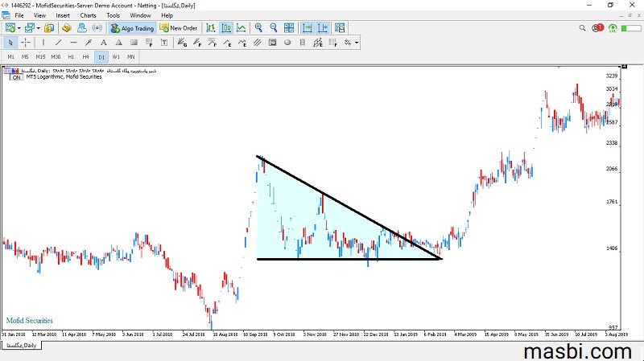
Task: Choose the horizontal line tool
Action: [x=73, y=43]
